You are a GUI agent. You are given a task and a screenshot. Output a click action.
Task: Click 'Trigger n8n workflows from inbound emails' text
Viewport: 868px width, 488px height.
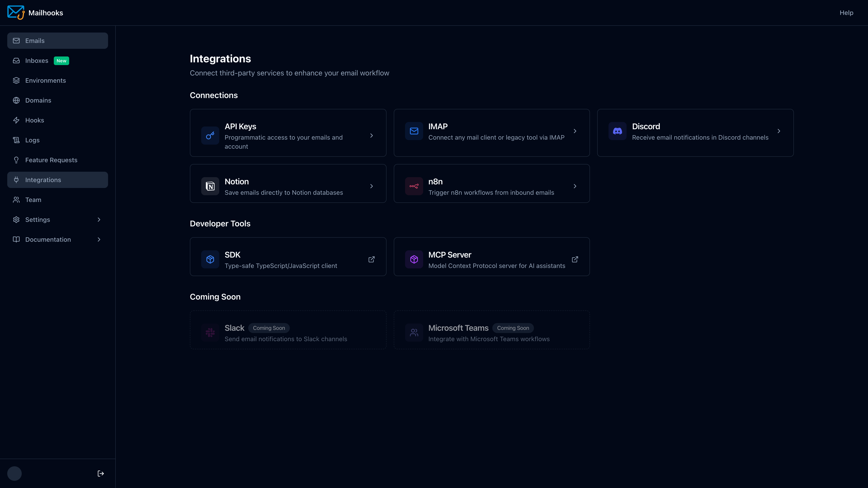click(491, 193)
